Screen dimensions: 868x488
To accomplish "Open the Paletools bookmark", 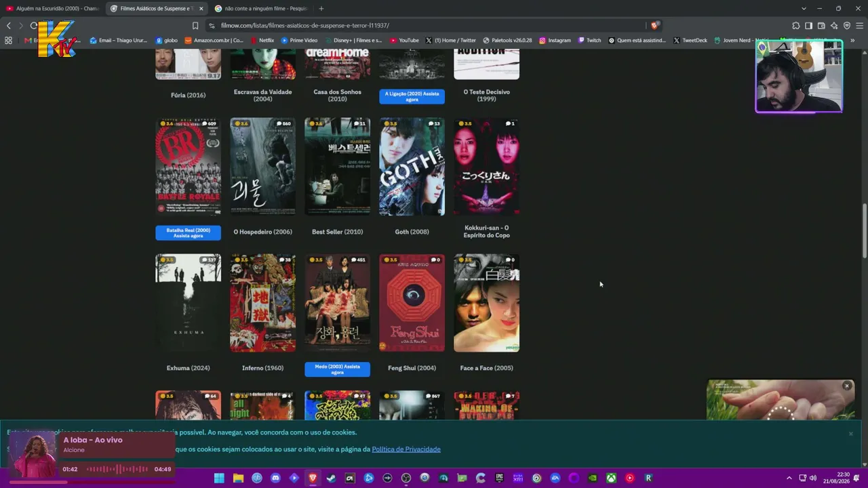I will point(507,40).
